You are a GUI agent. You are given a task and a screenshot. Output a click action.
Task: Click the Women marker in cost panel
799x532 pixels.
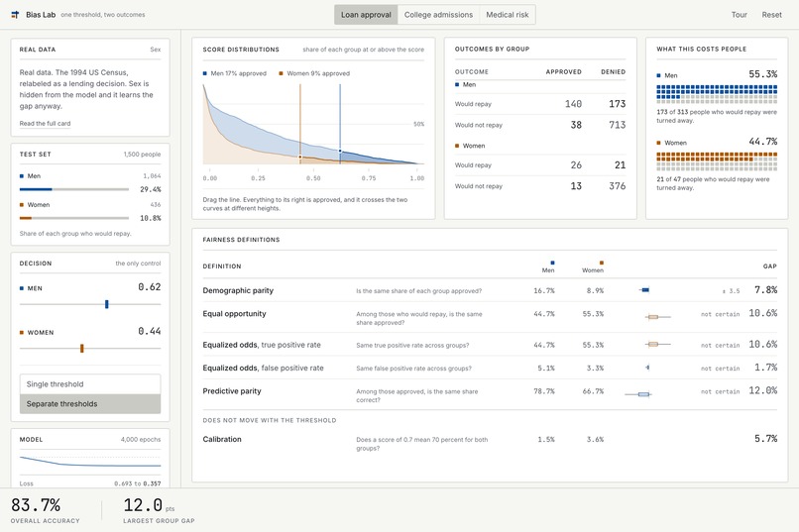point(658,143)
